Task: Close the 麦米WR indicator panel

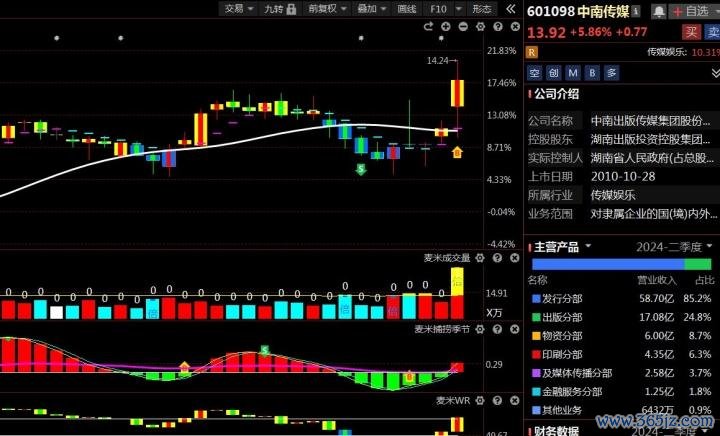Action: click(515, 401)
